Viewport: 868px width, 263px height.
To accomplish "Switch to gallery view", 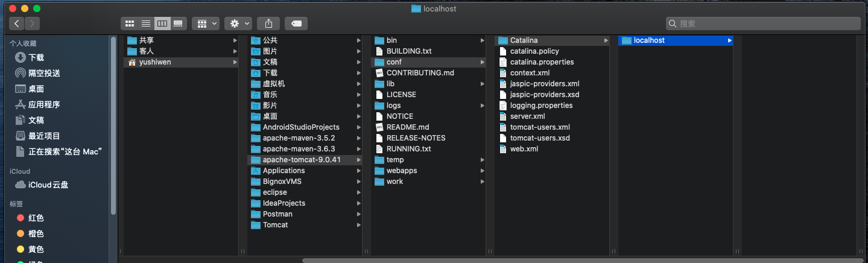I will coord(178,24).
